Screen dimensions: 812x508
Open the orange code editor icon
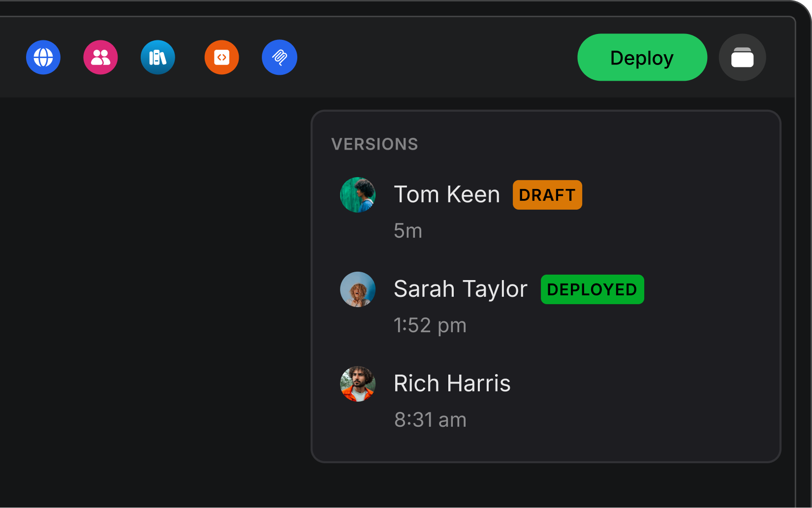click(221, 57)
